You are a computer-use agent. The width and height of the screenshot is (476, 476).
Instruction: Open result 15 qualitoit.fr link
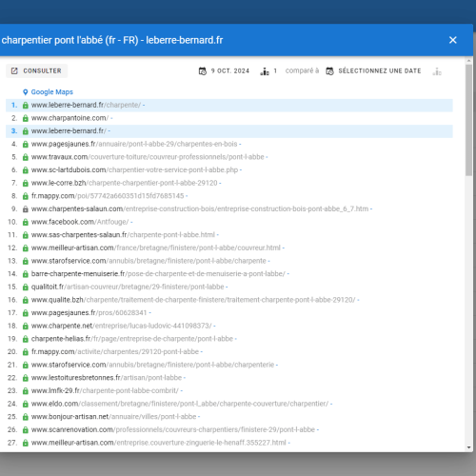click(128, 288)
